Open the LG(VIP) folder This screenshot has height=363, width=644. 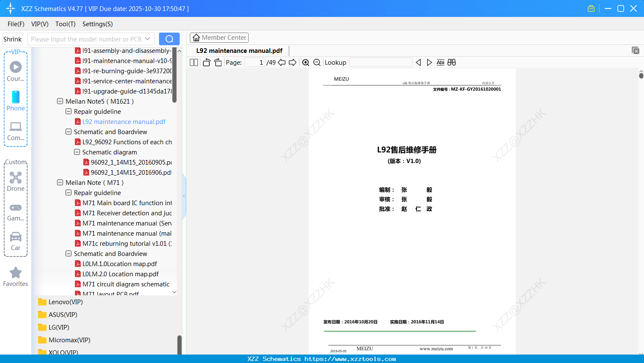click(53, 327)
